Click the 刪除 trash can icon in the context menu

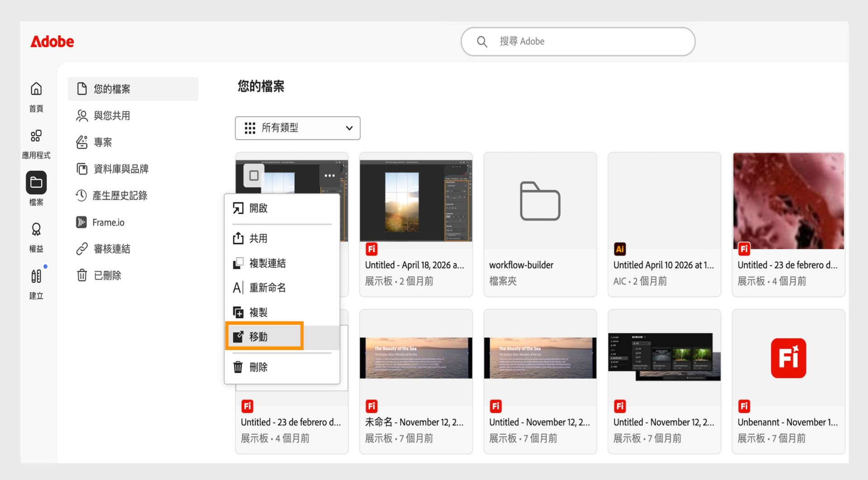(238, 367)
